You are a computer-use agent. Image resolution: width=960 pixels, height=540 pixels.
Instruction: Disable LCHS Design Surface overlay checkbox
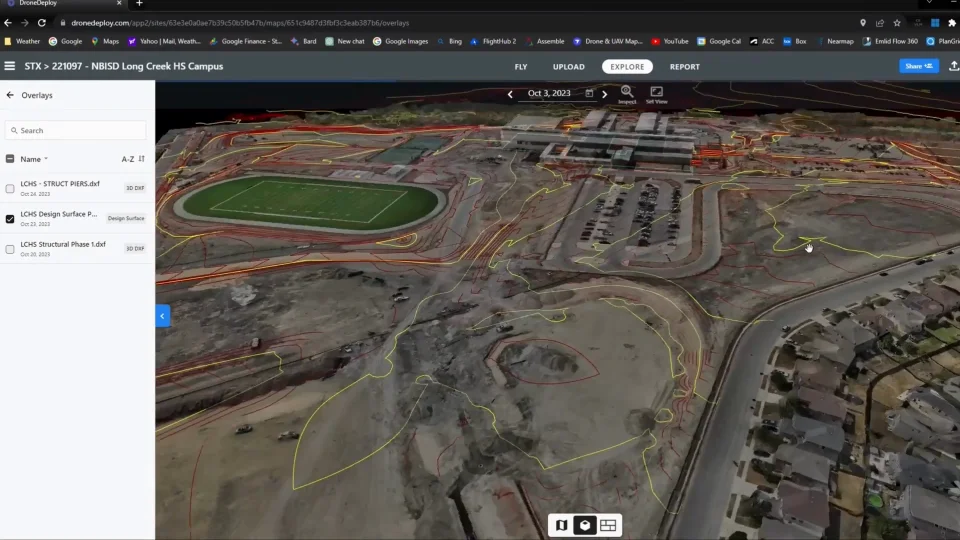pos(10,219)
